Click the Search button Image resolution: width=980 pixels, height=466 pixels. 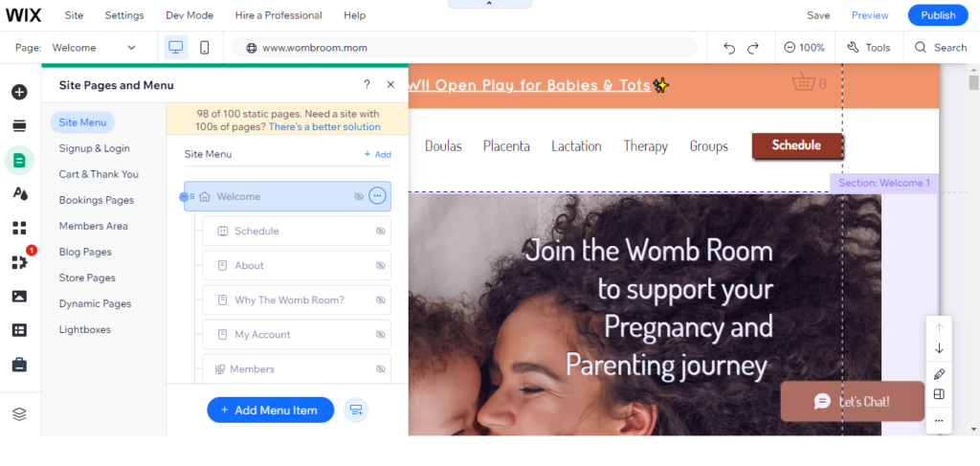click(x=941, y=48)
